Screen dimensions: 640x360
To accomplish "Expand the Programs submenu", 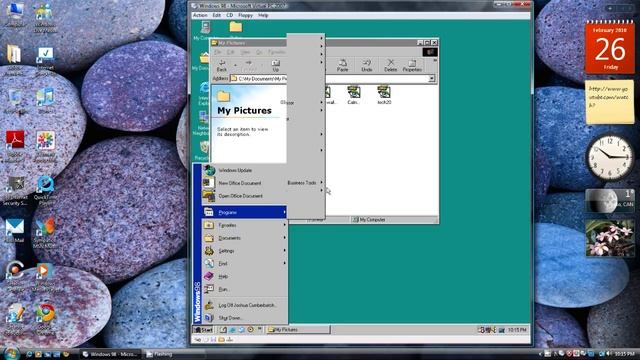I will (x=244, y=212).
